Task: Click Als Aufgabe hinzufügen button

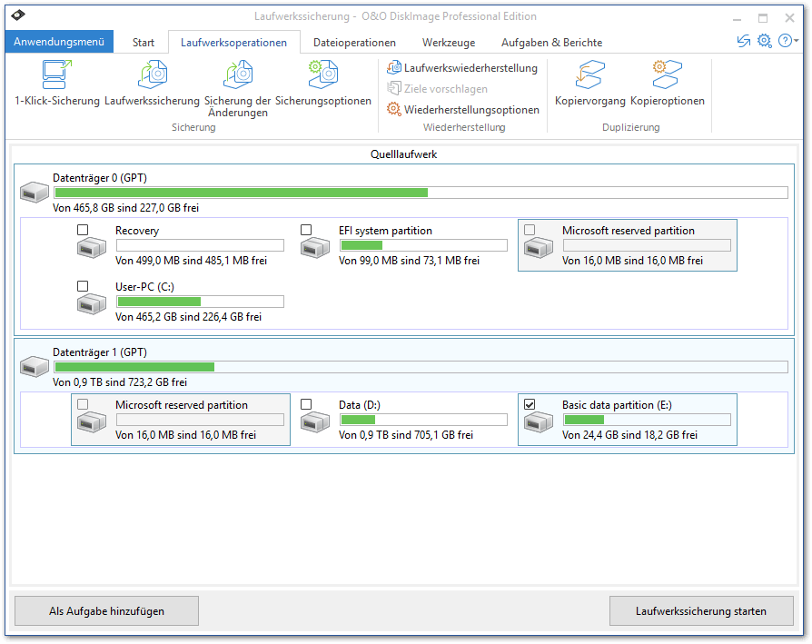Action: tap(106, 611)
